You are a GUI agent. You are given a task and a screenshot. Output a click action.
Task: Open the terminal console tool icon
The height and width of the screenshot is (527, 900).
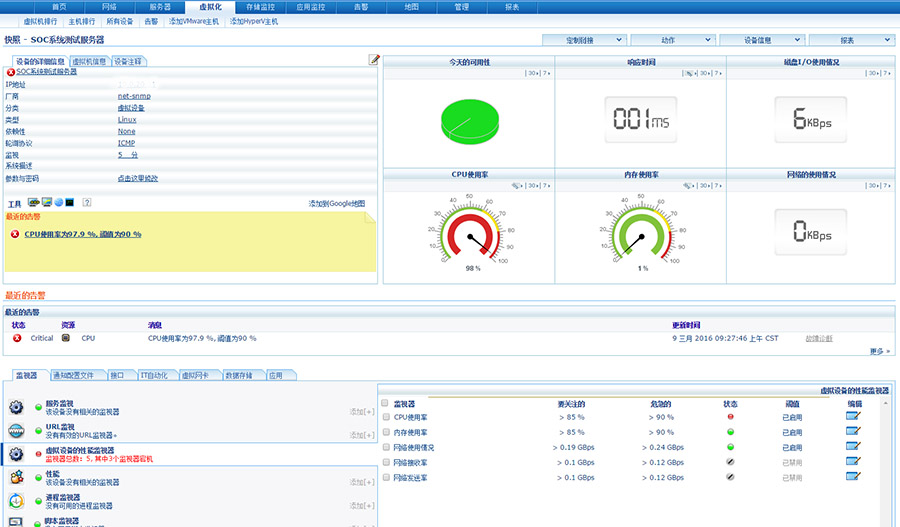pos(70,202)
